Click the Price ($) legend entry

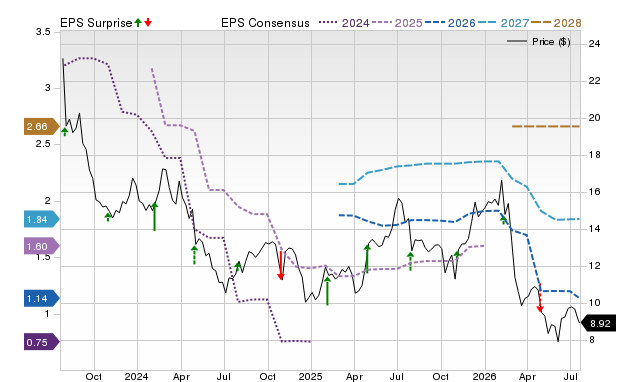(x=538, y=42)
